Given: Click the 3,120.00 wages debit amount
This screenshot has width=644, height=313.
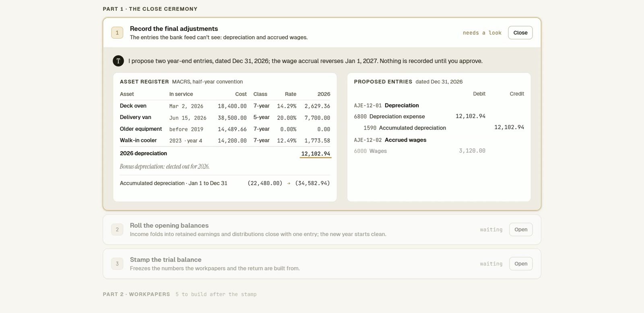Looking at the screenshot, I should tap(472, 151).
